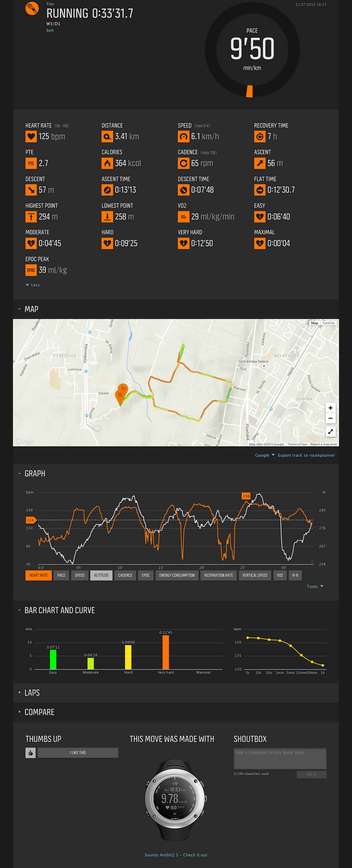Click the Shoutbox comment text field
The width and height of the screenshot is (352, 868).
(280, 758)
